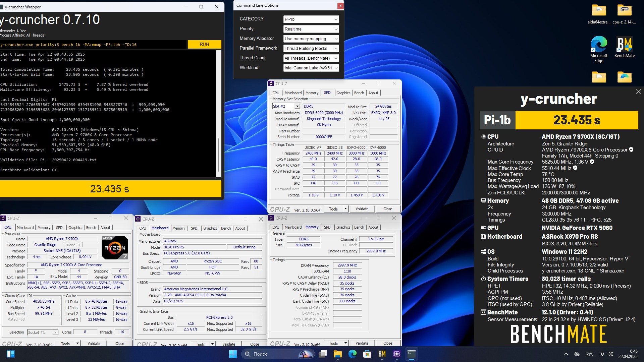Click Windows Start button in taskbar

click(x=233, y=354)
